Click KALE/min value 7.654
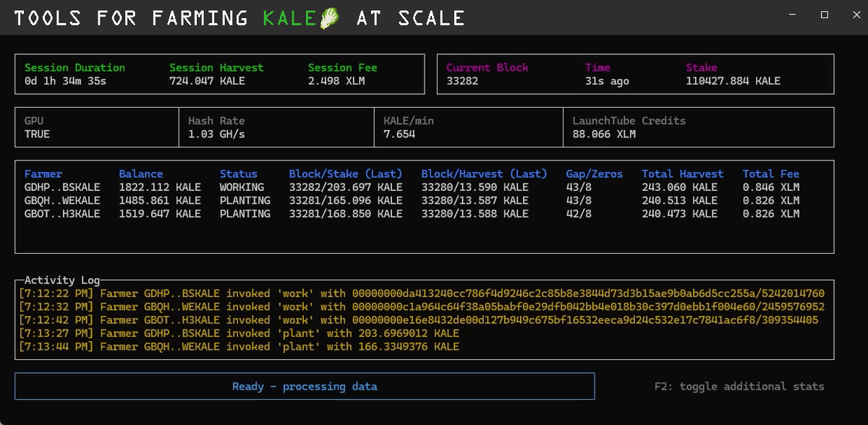The image size is (868, 425). coord(399,134)
